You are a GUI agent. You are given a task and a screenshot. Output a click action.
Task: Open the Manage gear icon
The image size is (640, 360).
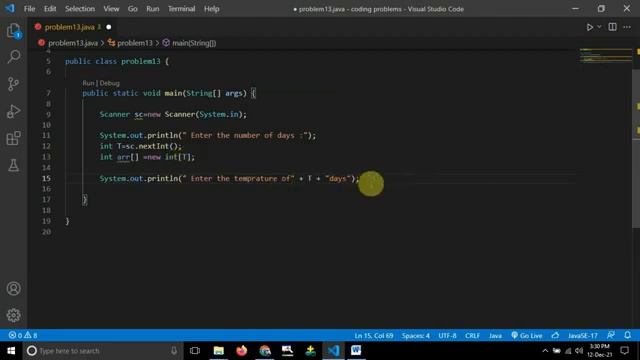pos(13,315)
